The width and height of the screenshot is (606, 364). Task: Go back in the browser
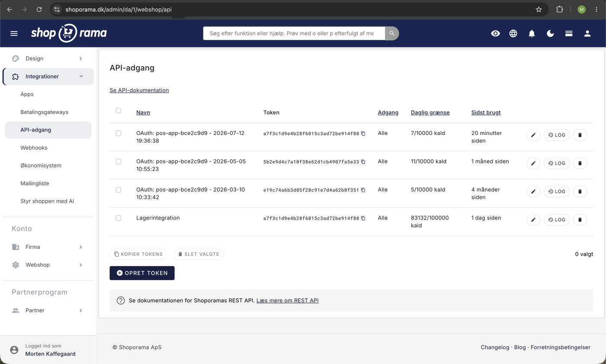point(10,9)
